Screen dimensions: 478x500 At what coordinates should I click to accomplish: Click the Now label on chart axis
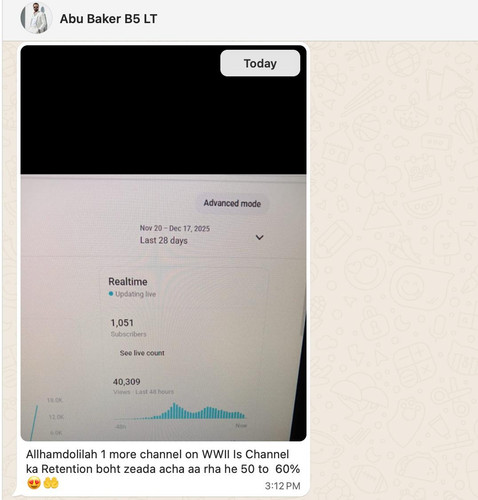241,426
